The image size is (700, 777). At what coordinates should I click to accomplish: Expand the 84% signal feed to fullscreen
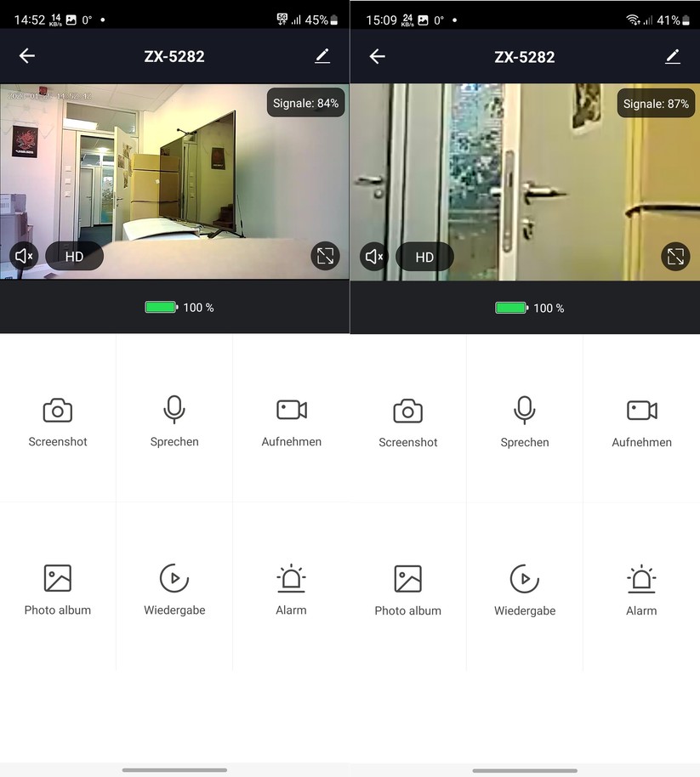325,256
